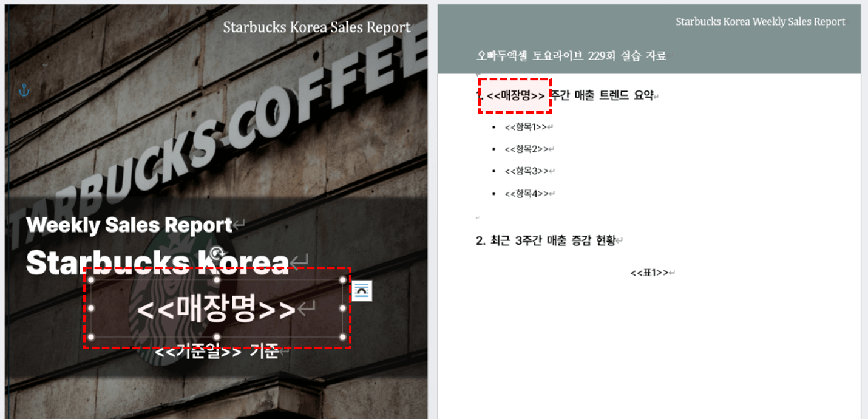Screen dimensions: 868x419
Task: Click the middle-left resize handle of the text box
Action: coord(92,308)
